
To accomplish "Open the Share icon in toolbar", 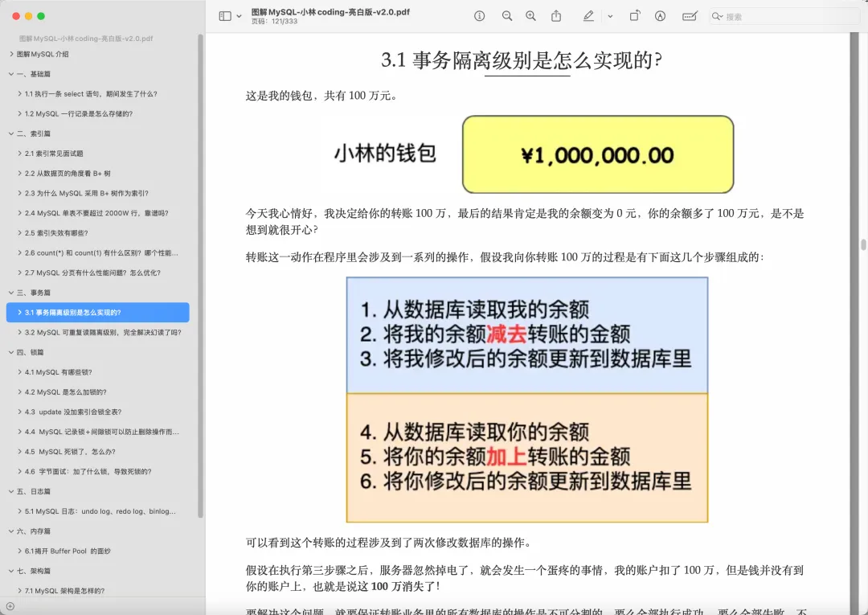I will (556, 16).
